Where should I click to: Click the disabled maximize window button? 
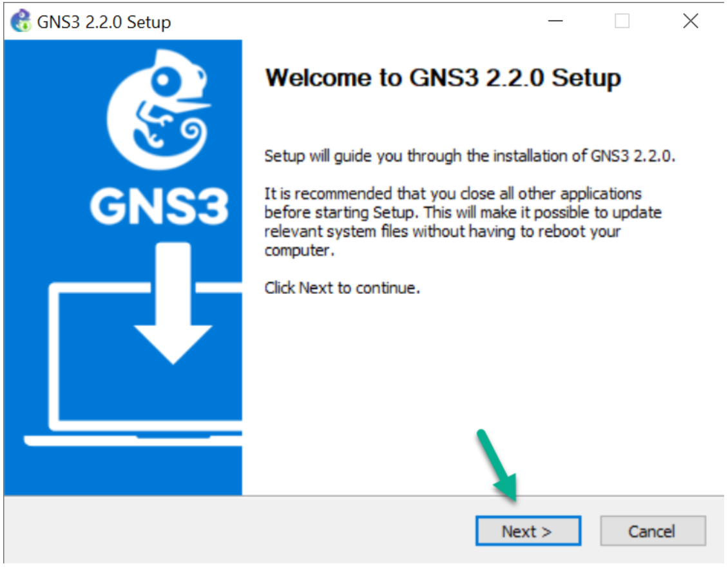622,21
